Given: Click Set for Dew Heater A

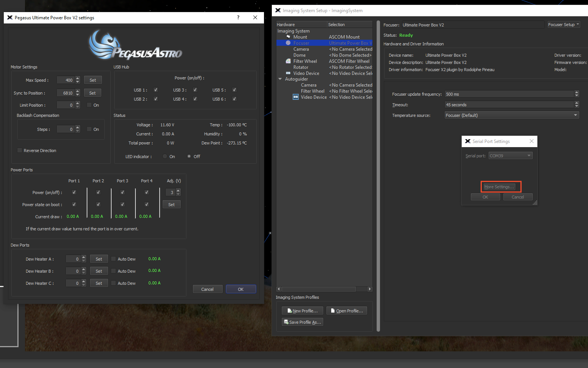Looking at the screenshot, I should (x=99, y=259).
